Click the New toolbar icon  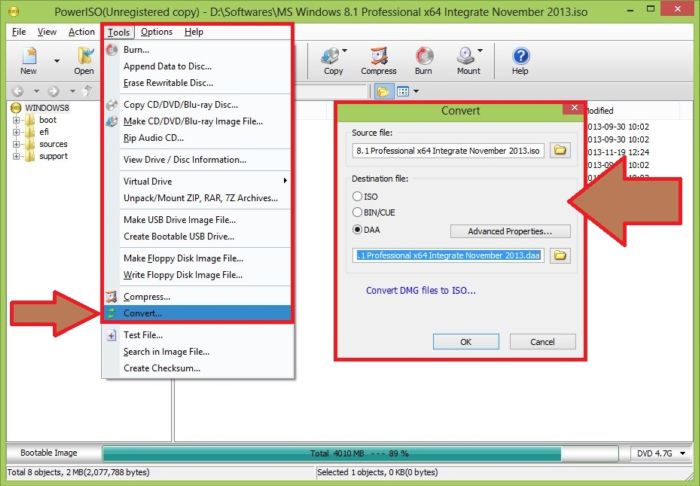point(29,60)
